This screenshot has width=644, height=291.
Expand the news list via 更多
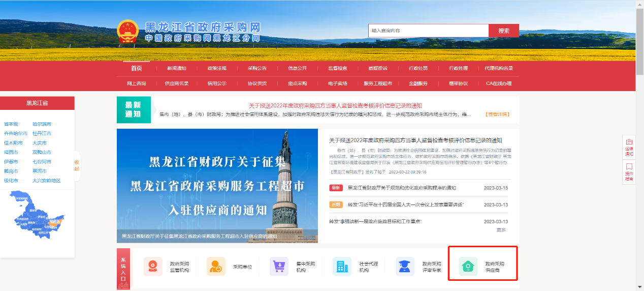coord(501,230)
